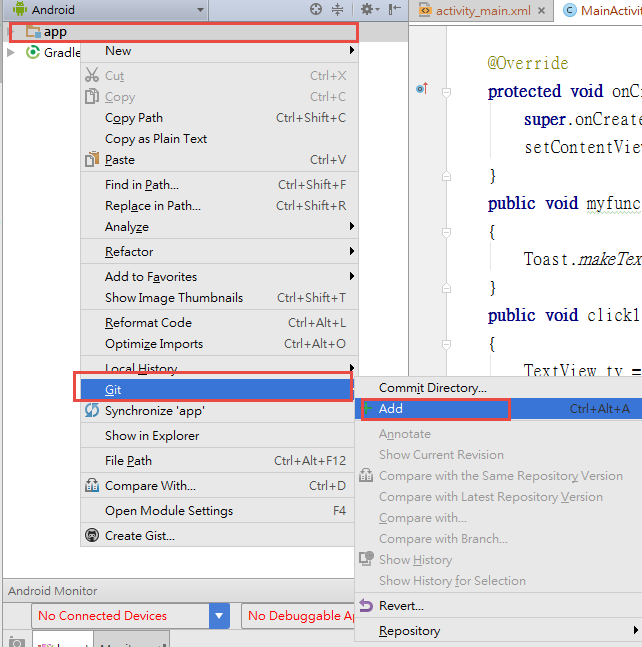
Task: Select Revert… in Git submenu
Action: click(x=498, y=605)
